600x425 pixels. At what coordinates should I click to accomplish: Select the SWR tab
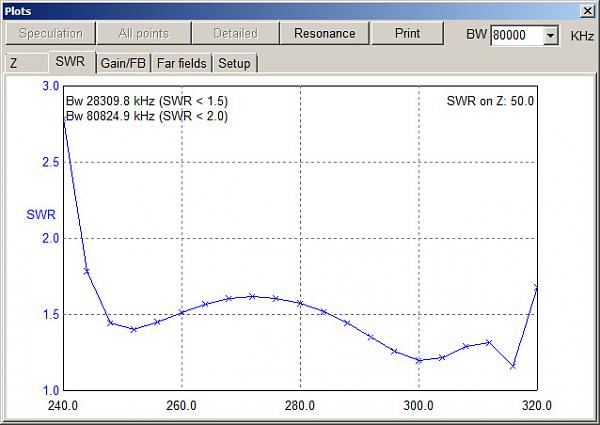click(x=71, y=62)
